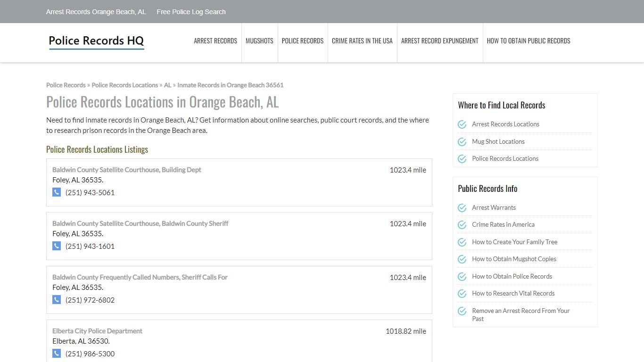Go to Crime Rates in the USA
Screen dimensions: 644x362
click(x=362, y=41)
